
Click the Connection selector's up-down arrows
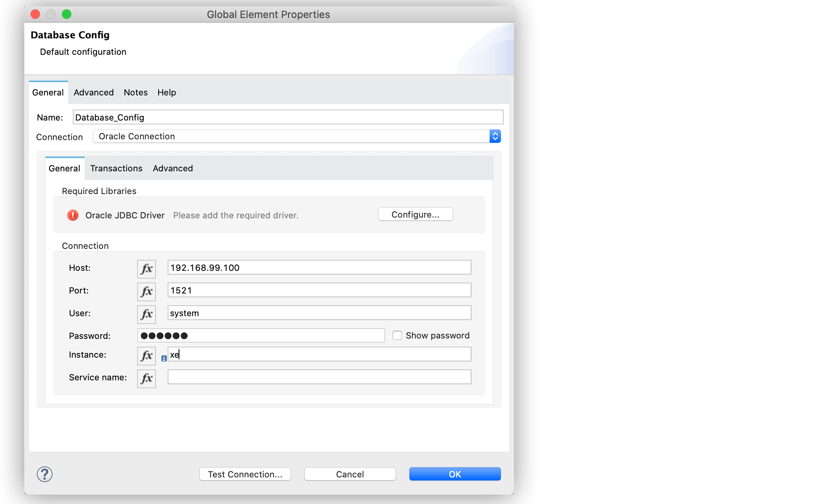pyautogui.click(x=495, y=136)
